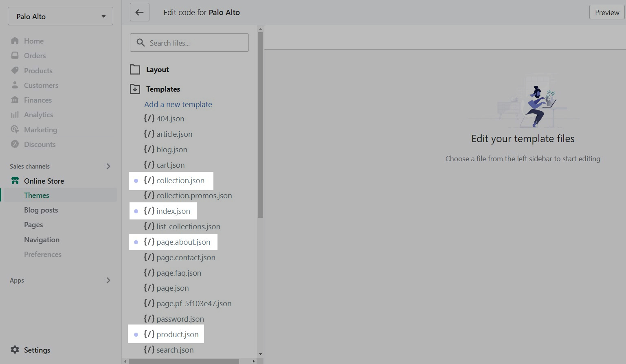Click Add a new template link
Image resolution: width=626 pixels, height=364 pixels.
click(x=178, y=104)
